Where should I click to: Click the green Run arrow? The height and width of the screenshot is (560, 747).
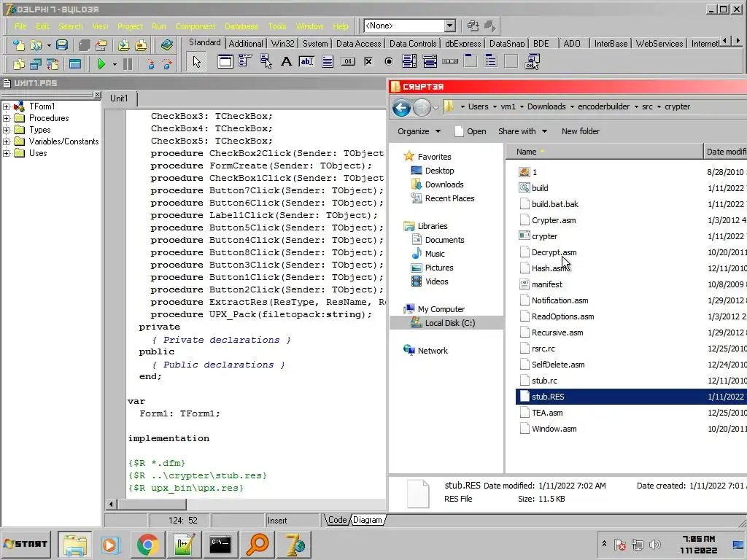(x=101, y=64)
